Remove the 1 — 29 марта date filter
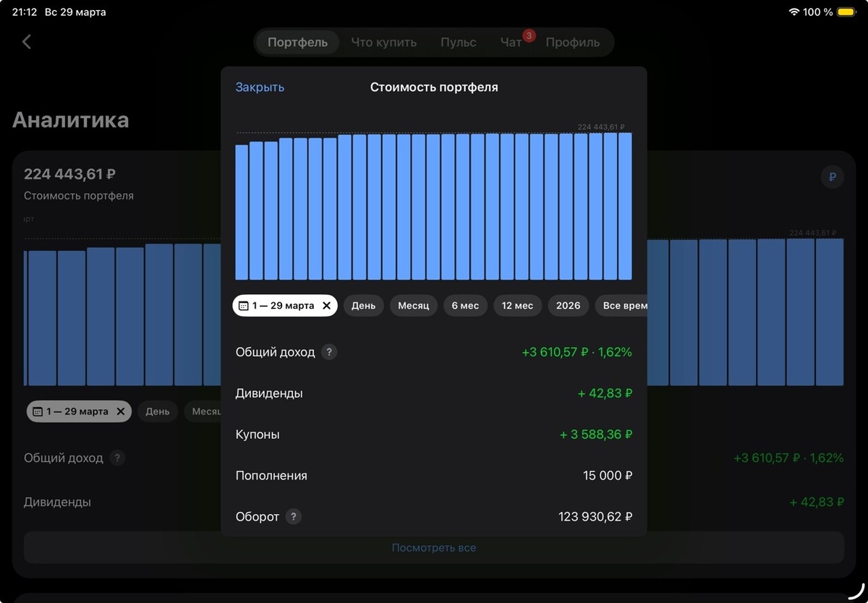The image size is (868, 603). pyautogui.click(x=326, y=305)
